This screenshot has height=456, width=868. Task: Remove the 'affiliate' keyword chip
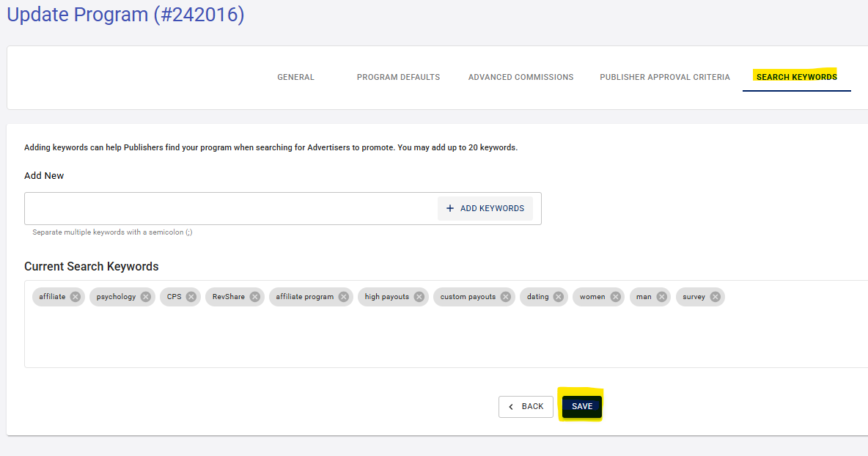coord(76,297)
